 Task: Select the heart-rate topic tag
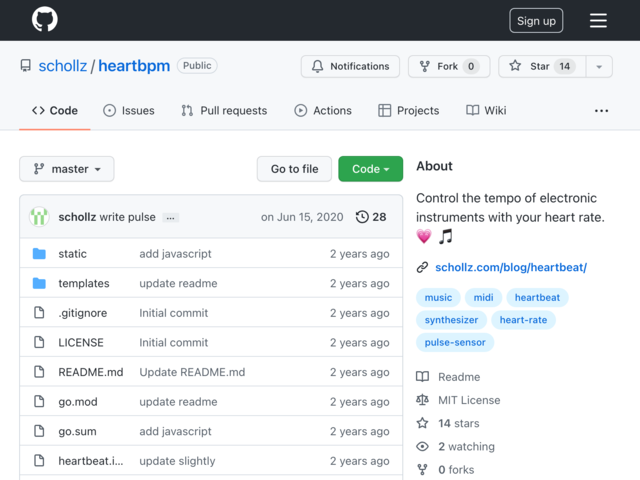523,320
